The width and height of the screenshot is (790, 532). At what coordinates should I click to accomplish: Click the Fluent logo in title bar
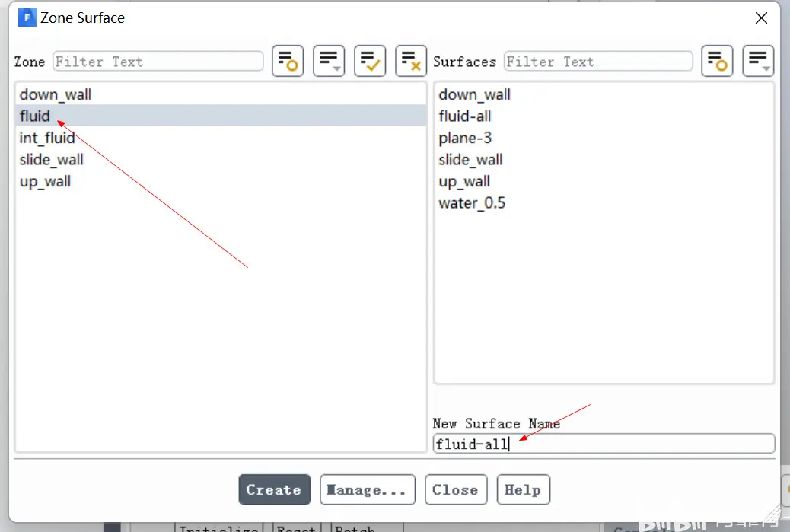[x=27, y=18]
